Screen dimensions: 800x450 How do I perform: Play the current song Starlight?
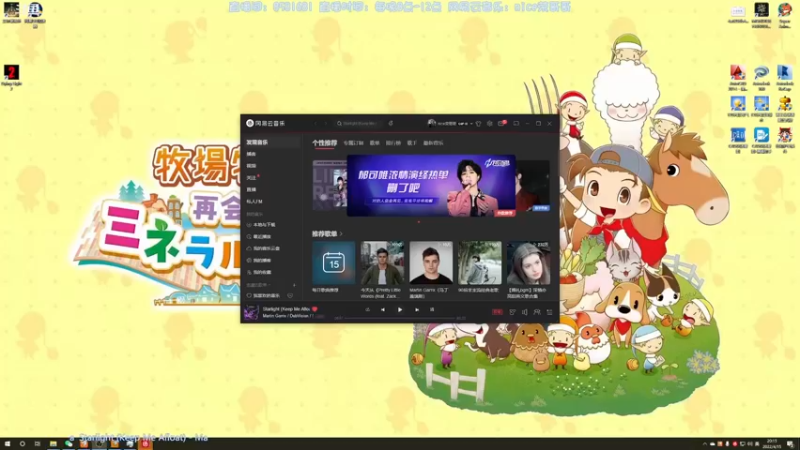click(x=400, y=310)
